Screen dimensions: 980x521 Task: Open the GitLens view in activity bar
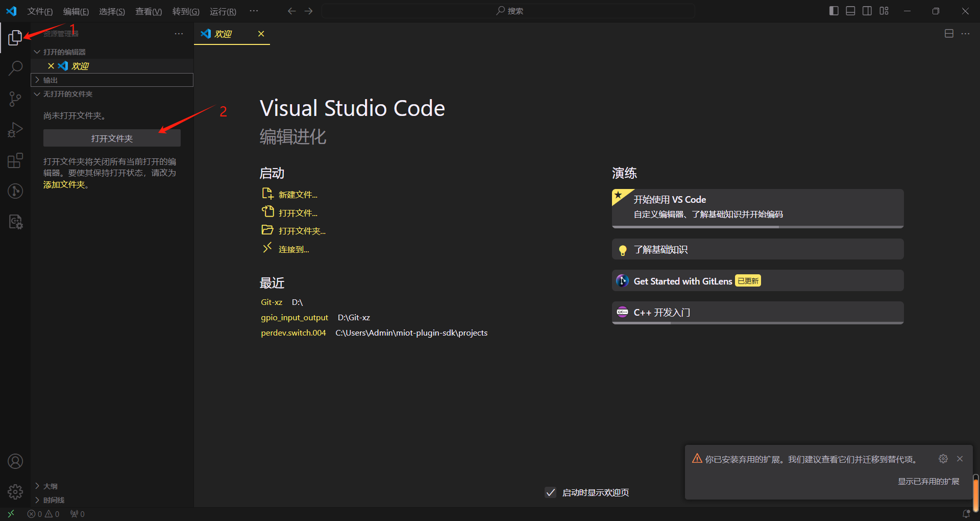pyautogui.click(x=15, y=191)
